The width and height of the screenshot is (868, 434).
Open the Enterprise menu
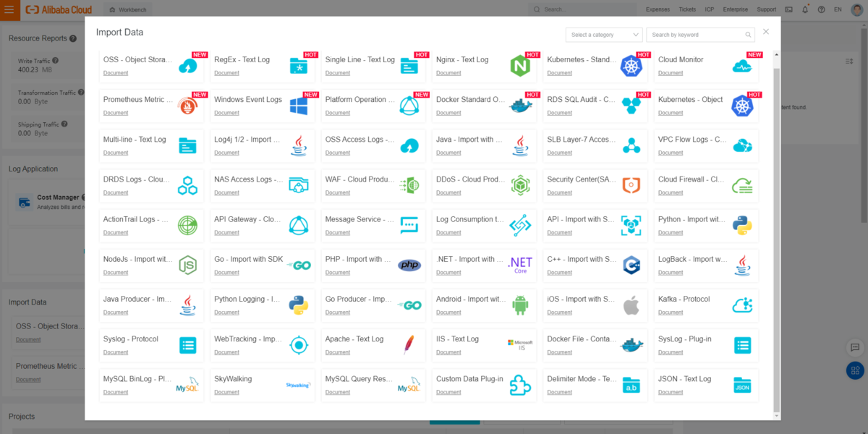point(736,9)
